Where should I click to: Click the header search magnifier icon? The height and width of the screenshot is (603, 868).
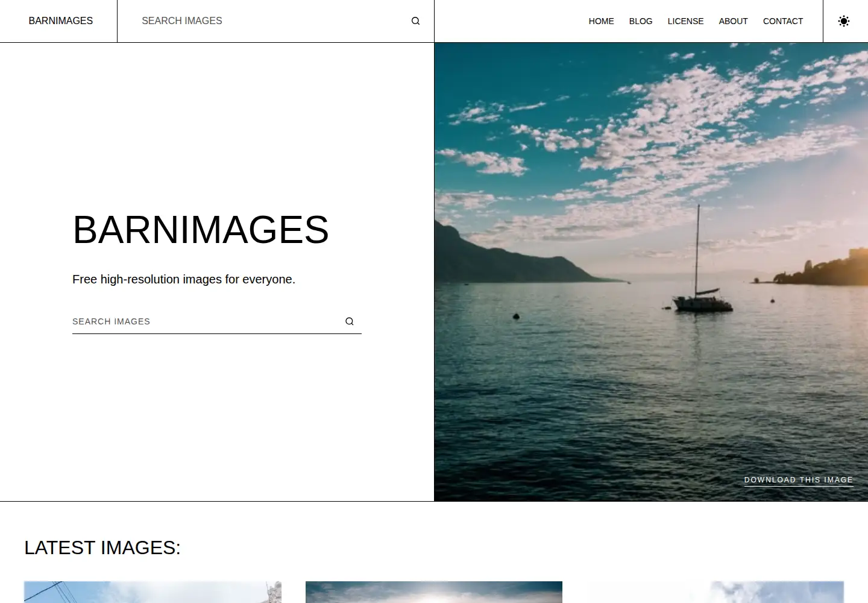[x=415, y=21]
